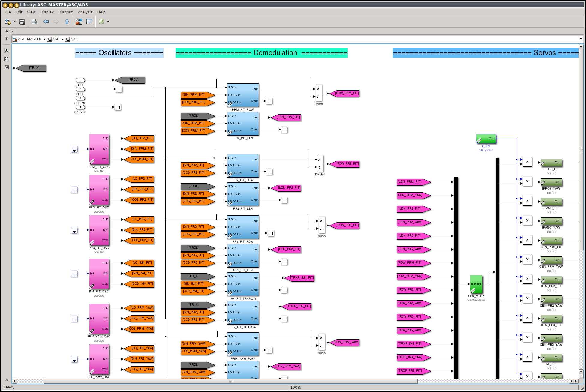Screen dimensions: 586x392
Task: Select the PRM_PIT_POW demodulation block
Action: [243, 95]
